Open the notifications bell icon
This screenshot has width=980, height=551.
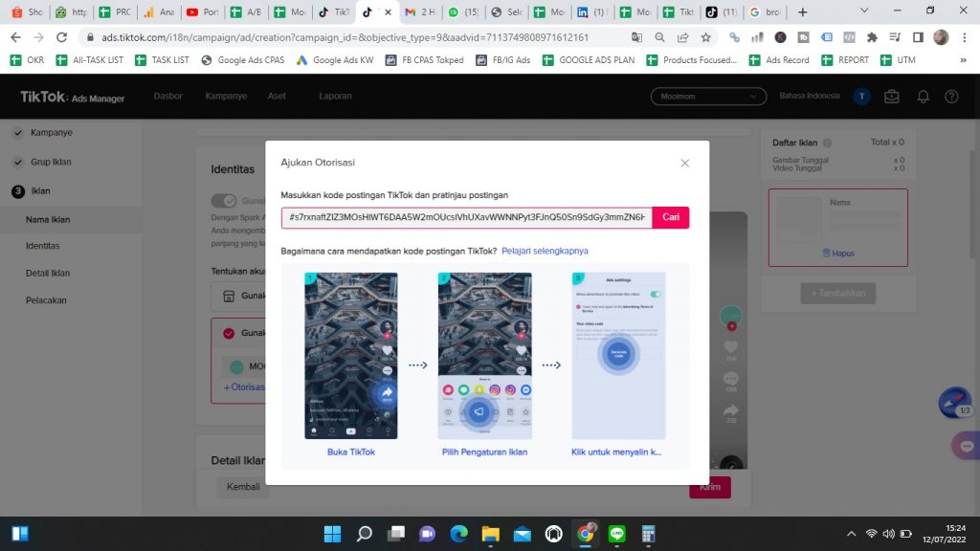[x=923, y=97]
